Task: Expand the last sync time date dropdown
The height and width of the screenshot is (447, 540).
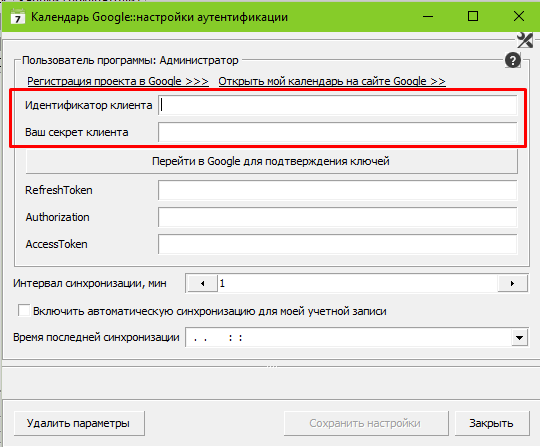Action: (519, 338)
